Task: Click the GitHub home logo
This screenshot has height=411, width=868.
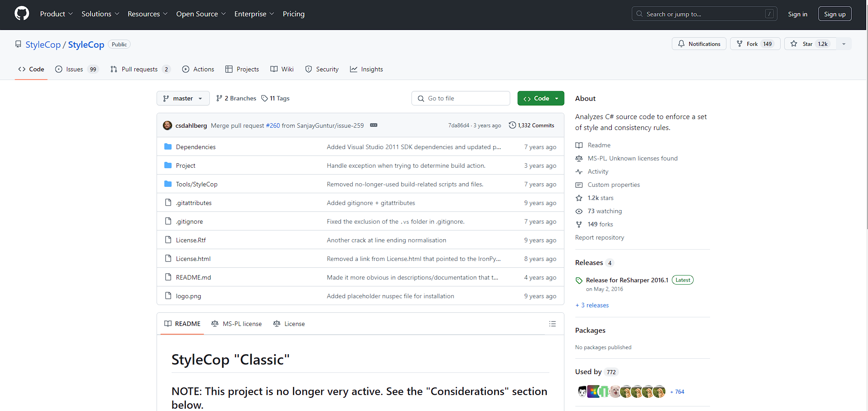Action: [21, 13]
